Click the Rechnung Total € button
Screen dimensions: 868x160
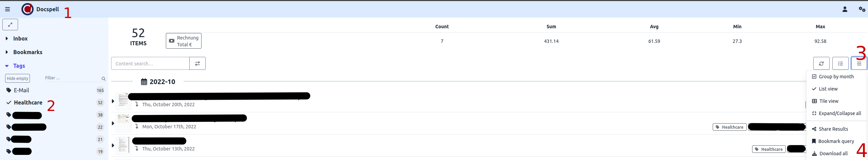(184, 41)
